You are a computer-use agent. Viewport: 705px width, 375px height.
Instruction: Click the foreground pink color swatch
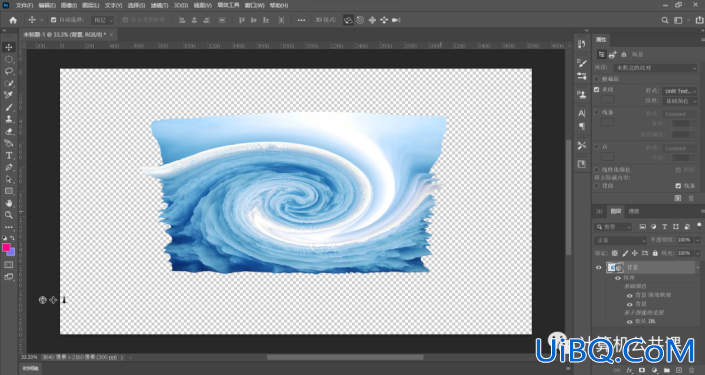pos(6,247)
